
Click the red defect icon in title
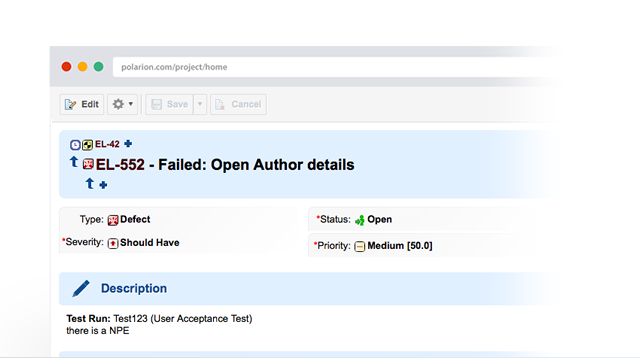[x=88, y=164]
